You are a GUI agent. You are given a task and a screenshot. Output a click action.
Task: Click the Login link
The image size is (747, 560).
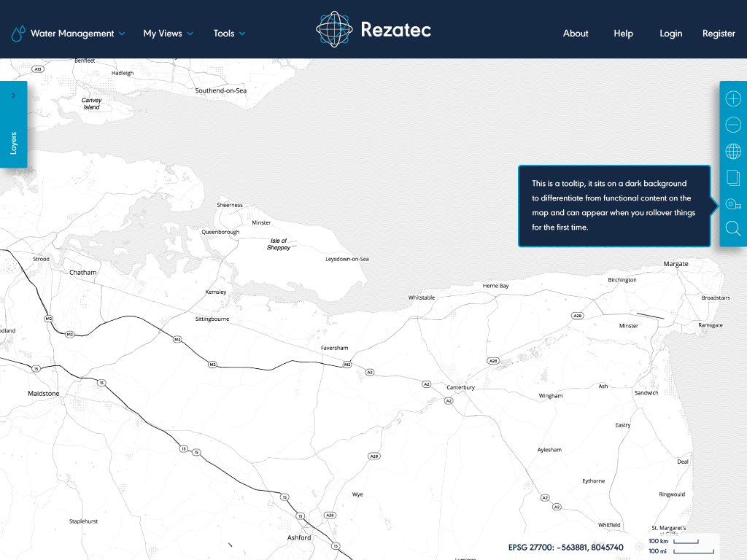[x=671, y=34]
